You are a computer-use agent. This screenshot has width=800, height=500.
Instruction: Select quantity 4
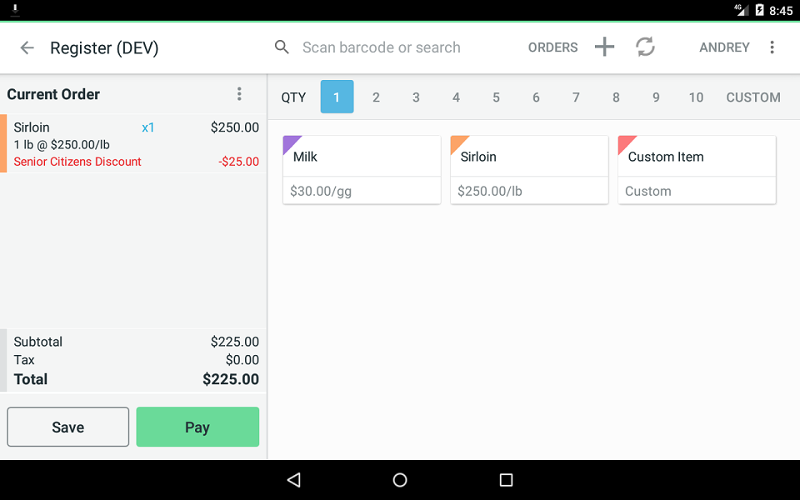click(x=456, y=97)
